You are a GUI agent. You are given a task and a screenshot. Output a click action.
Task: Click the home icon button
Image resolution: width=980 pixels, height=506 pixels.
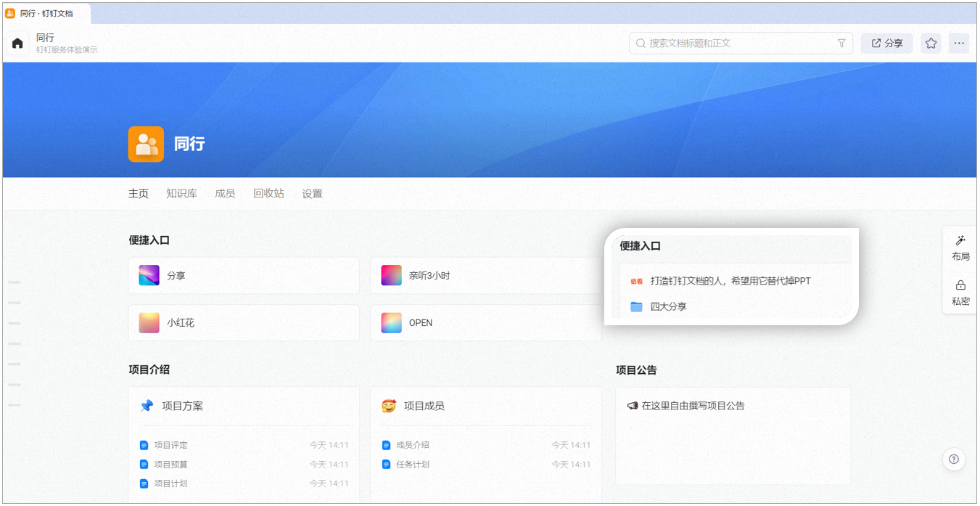[17, 43]
